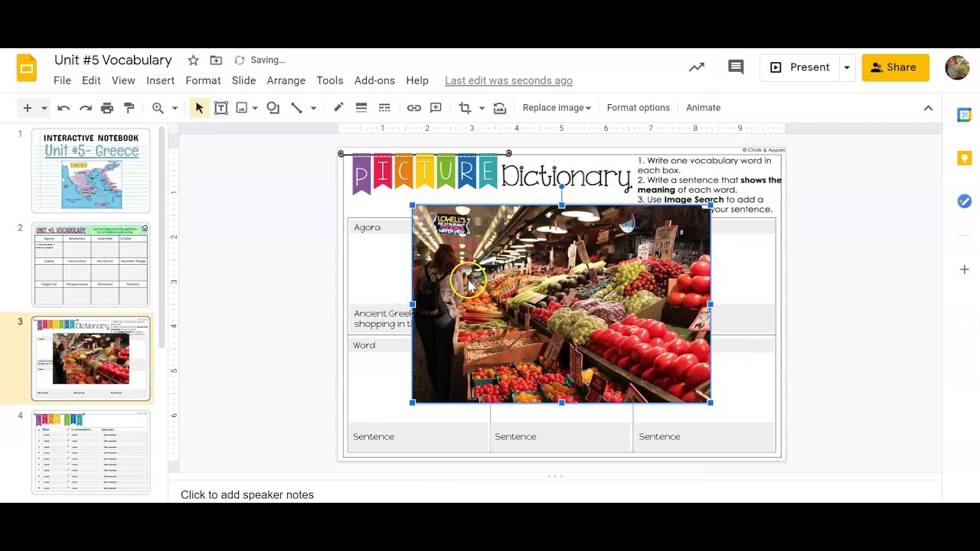Open the View menu
Image resolution: width=980 pixels, height=551 pixels.
click(x=123, y=80)
